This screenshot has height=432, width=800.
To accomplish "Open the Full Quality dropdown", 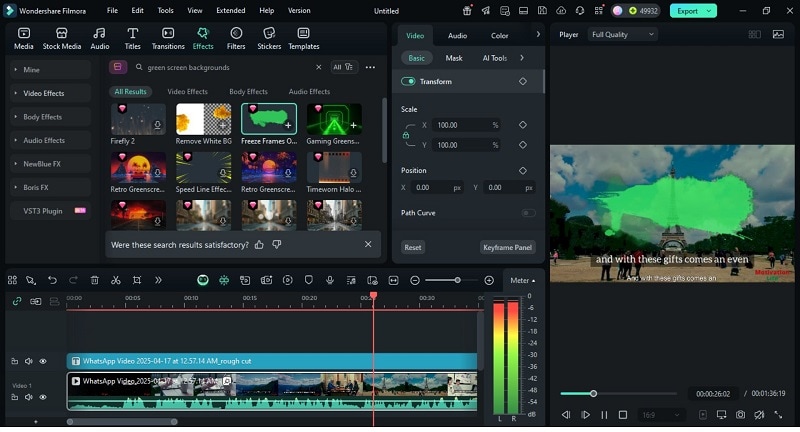I will (622, 34).
